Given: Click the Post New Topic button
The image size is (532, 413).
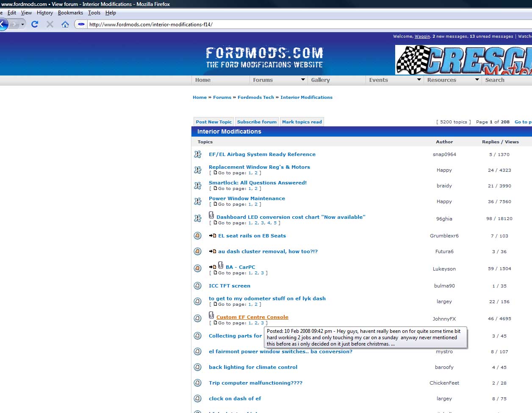Looking at the screenshot, I should [x=213, y=122].
